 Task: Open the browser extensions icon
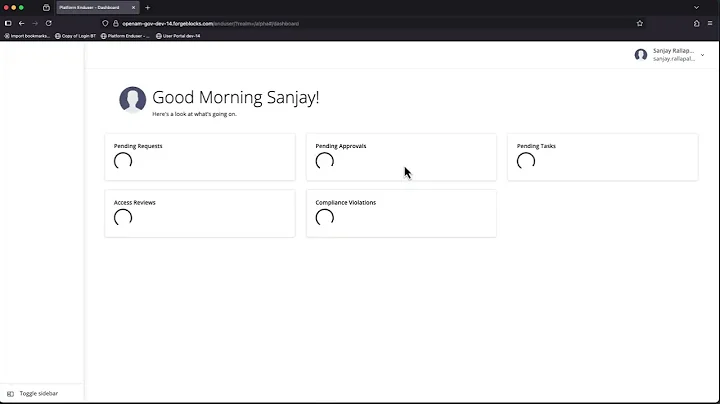(x=697, y=23)
